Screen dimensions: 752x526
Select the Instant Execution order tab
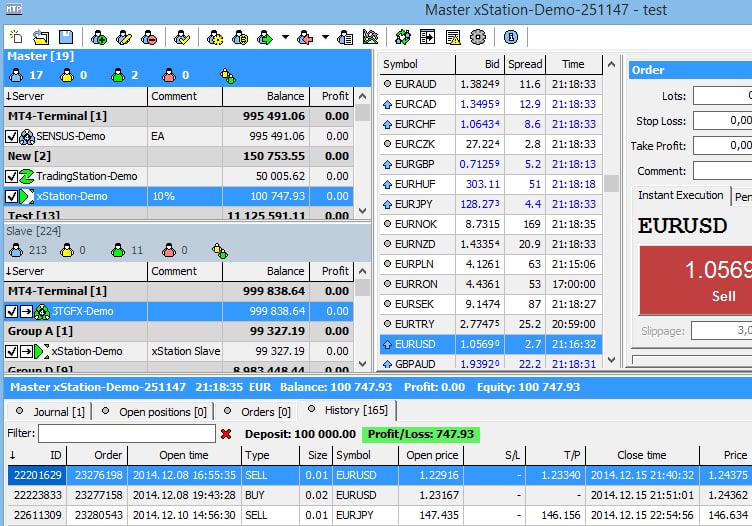click(x=681, y=195)
